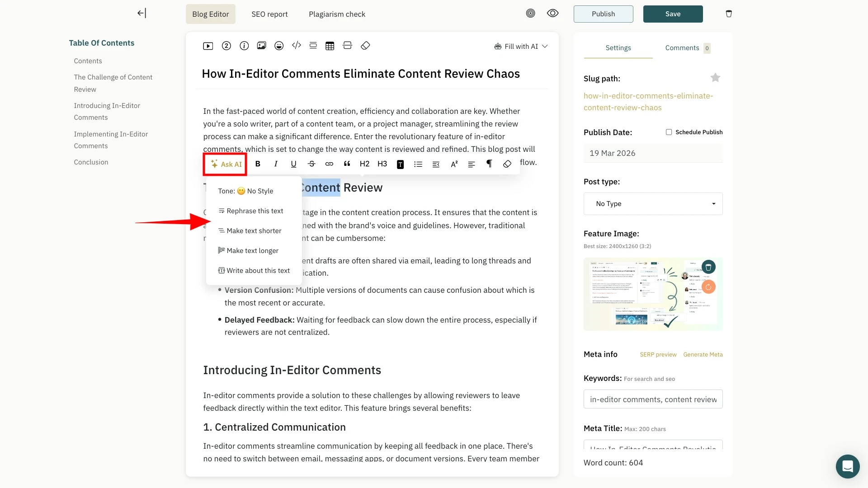Click the Generate Meta link
The height and width of the screenshot is (488, 868).
pos(703,355)
